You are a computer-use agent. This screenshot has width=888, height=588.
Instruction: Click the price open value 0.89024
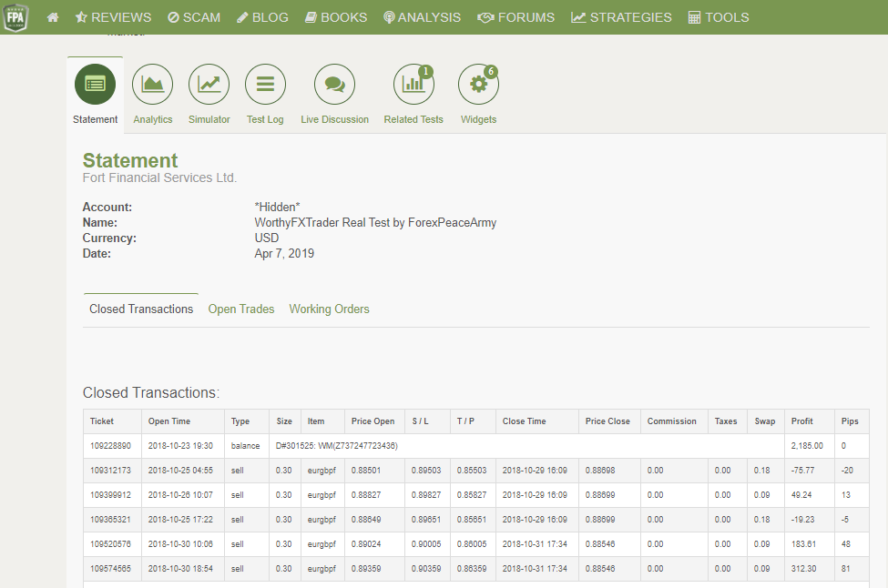click(366, 544)
